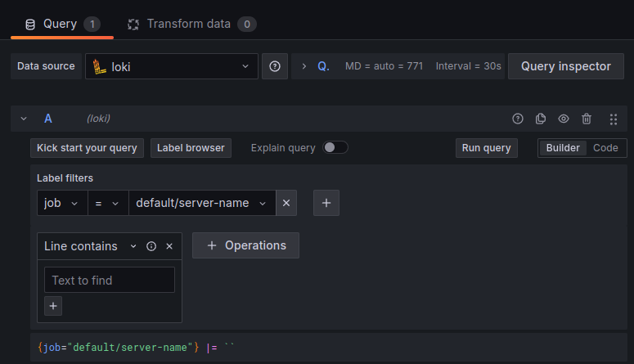Add another text-to-find line filter

[x=53, y=306]
